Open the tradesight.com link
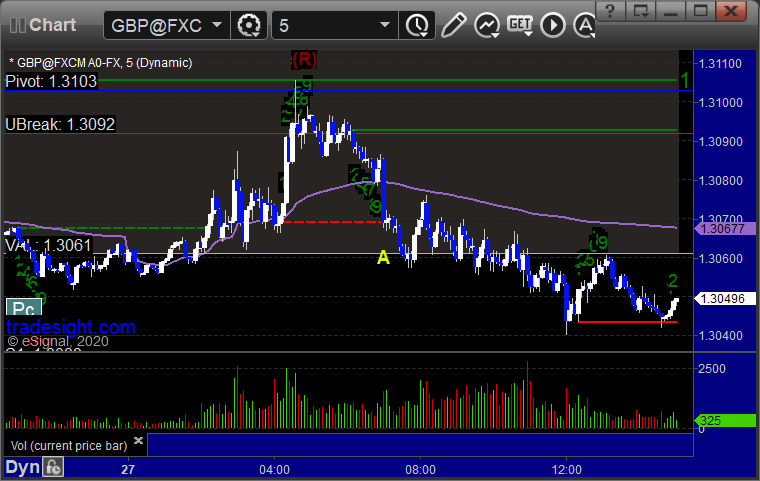Screen dimensions: 760x481 71,327
